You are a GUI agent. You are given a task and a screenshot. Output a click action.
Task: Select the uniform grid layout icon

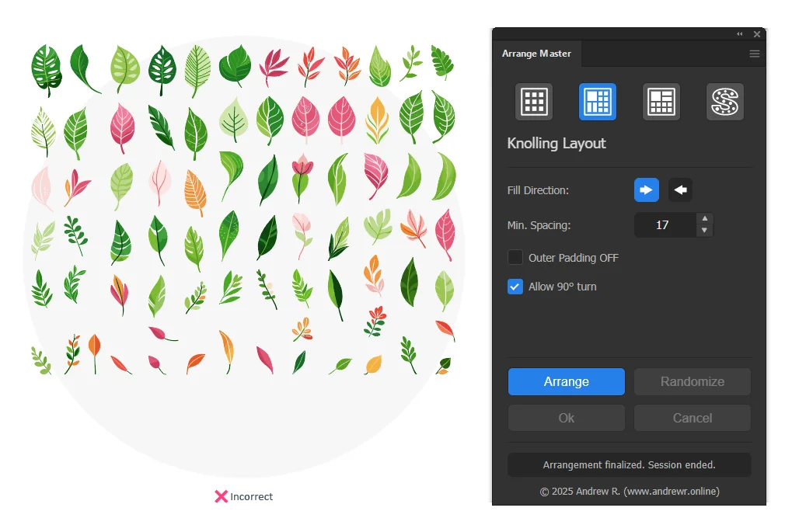[534, 102]
